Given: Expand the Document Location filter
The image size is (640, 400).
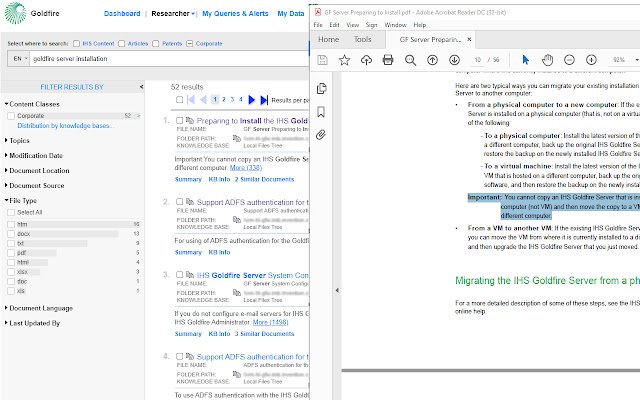Looking at the screenshot, I should click(6, 171).
